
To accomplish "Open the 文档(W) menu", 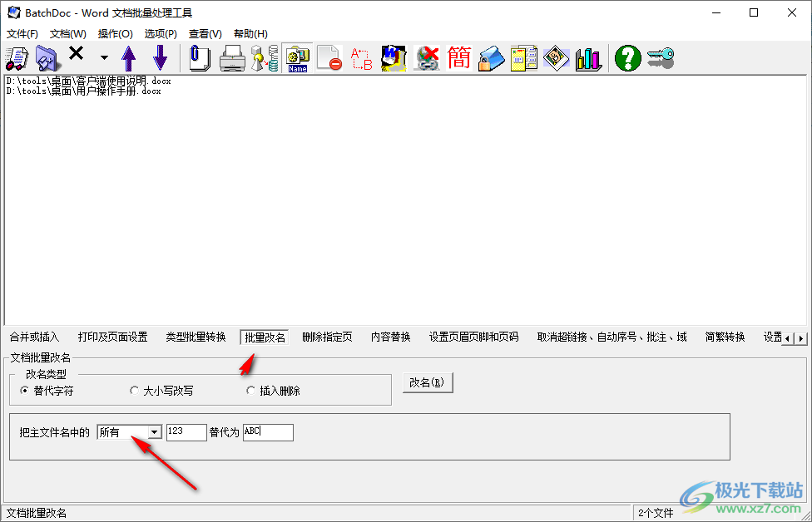I will [x=68, y=33].
